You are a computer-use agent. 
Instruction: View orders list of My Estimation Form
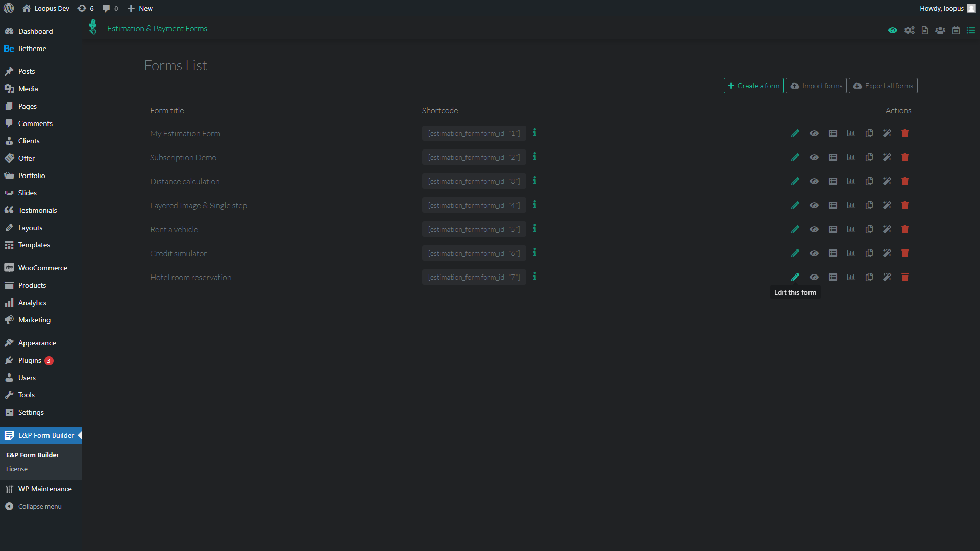(832, 133)
